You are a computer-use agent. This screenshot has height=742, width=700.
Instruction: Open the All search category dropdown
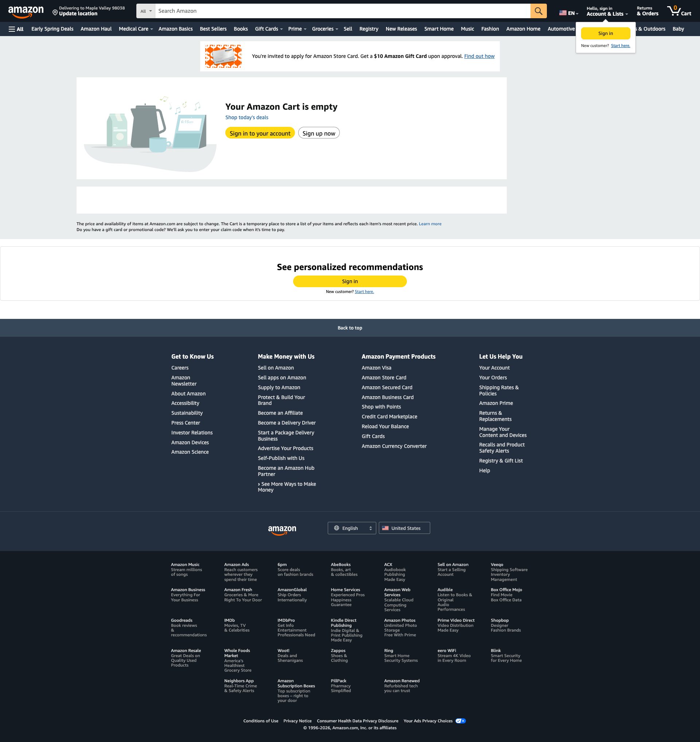[x=145, y=11]
